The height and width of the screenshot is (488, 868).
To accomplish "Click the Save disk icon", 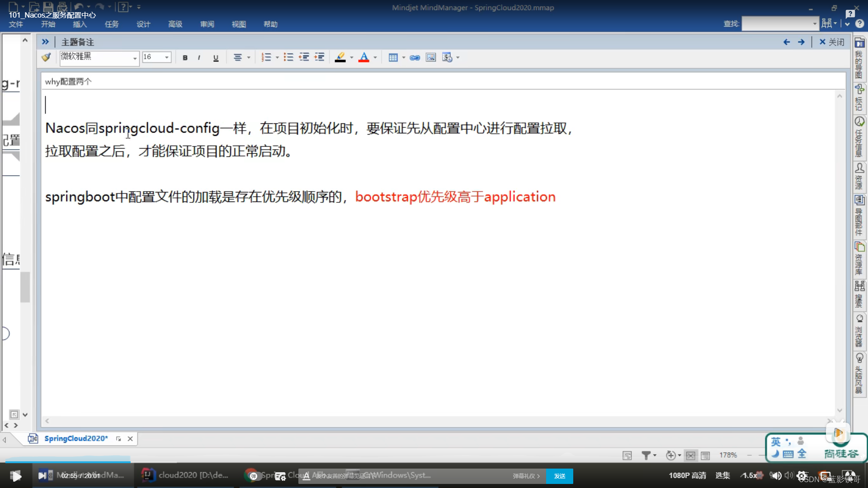I will pos(48,7).
